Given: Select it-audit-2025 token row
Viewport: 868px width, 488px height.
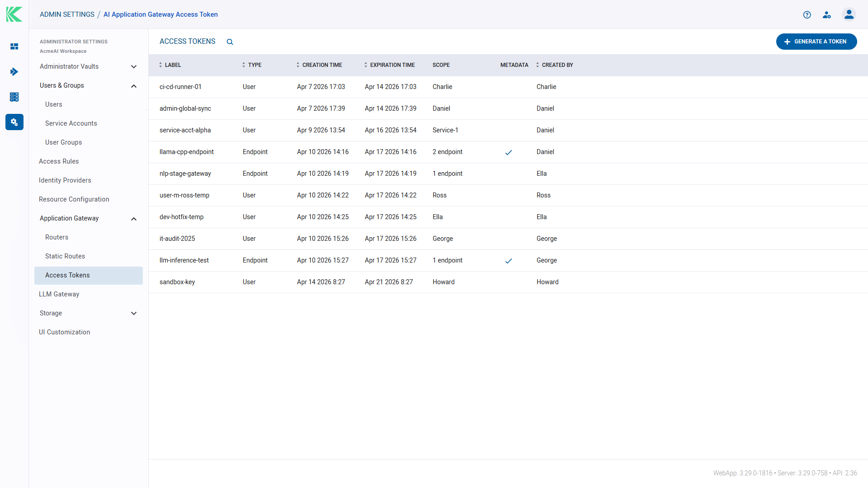Looking at the screenshot, I should point(508,239).
